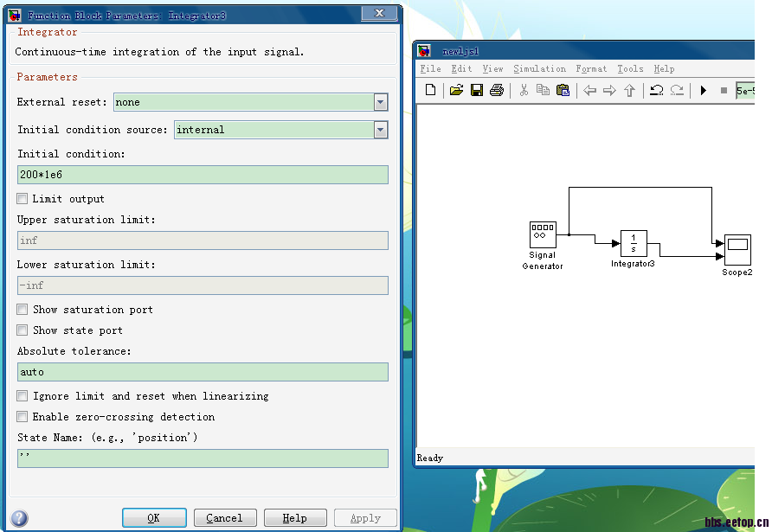Click the Undo arrow icon

pyautogui.click(x=656, y=90)
